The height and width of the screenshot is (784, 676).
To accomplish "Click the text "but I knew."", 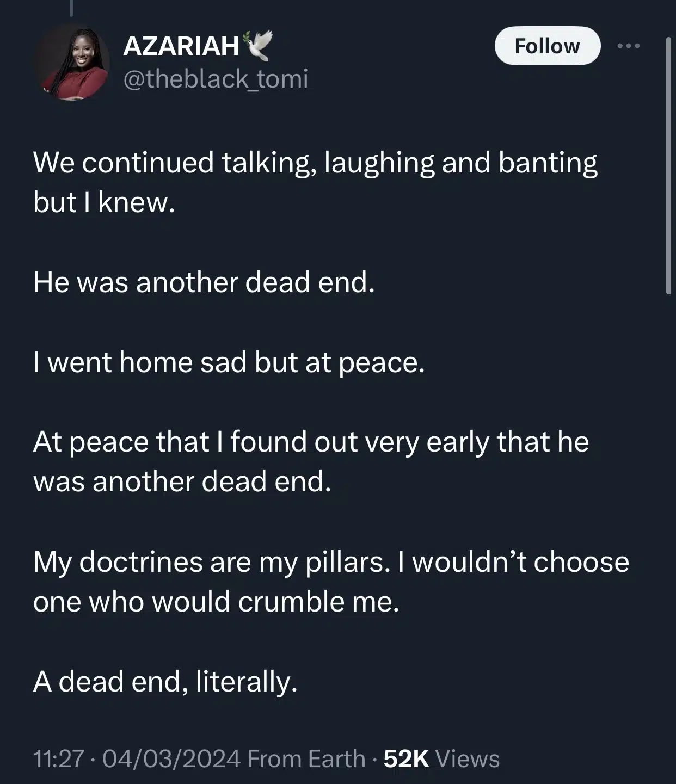I will click(x=104, y=203).
